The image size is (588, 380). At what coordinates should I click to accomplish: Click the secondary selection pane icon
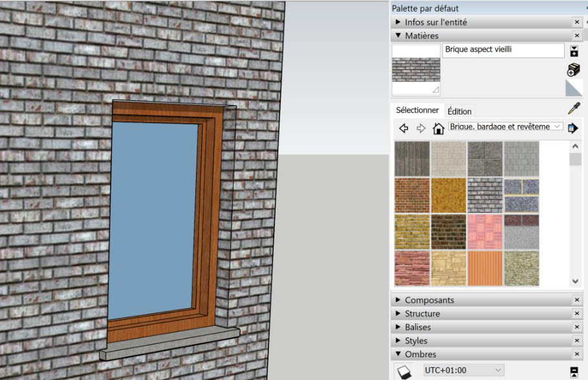click(573, 51)
